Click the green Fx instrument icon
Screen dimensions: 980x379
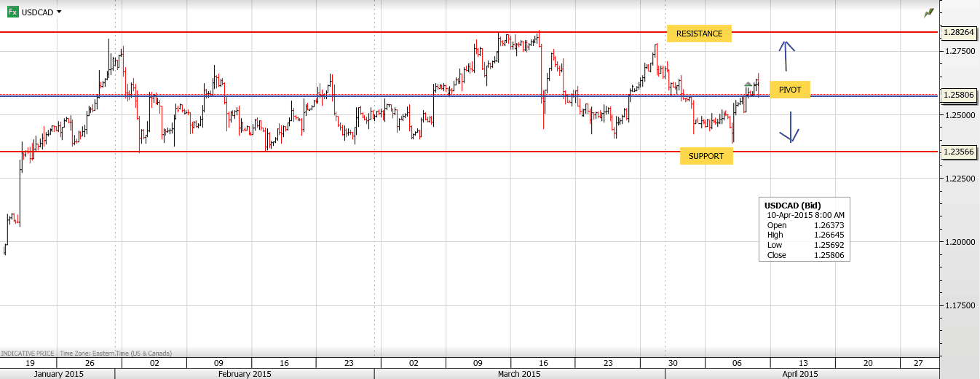12,12
